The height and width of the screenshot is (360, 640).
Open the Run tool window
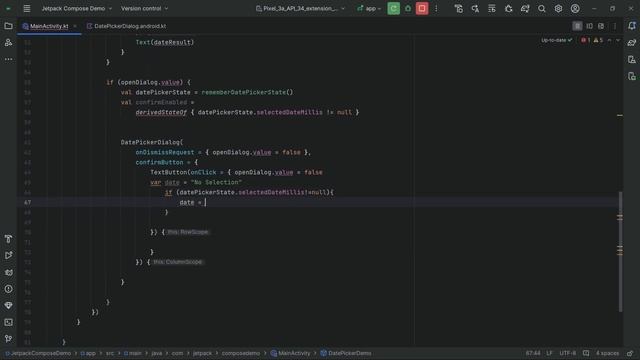click(x=8, y=256)
